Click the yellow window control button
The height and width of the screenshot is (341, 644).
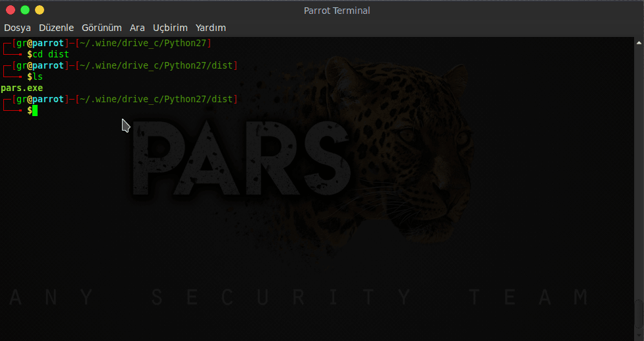point(40,10)
